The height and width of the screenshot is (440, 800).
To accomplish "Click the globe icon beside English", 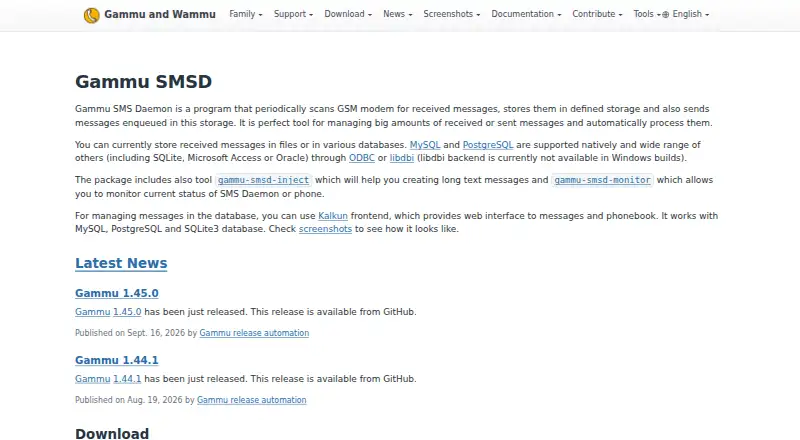I will [x=665, y=15].
